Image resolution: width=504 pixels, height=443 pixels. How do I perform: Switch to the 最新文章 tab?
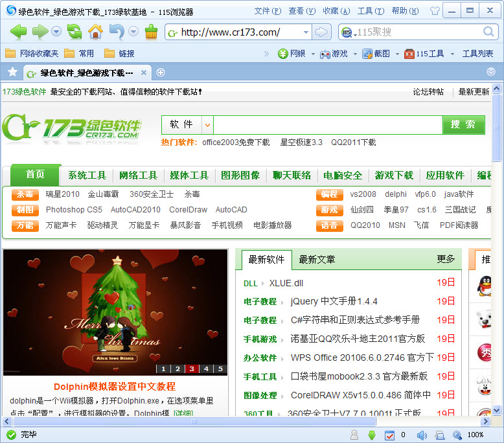coord(317,260)
